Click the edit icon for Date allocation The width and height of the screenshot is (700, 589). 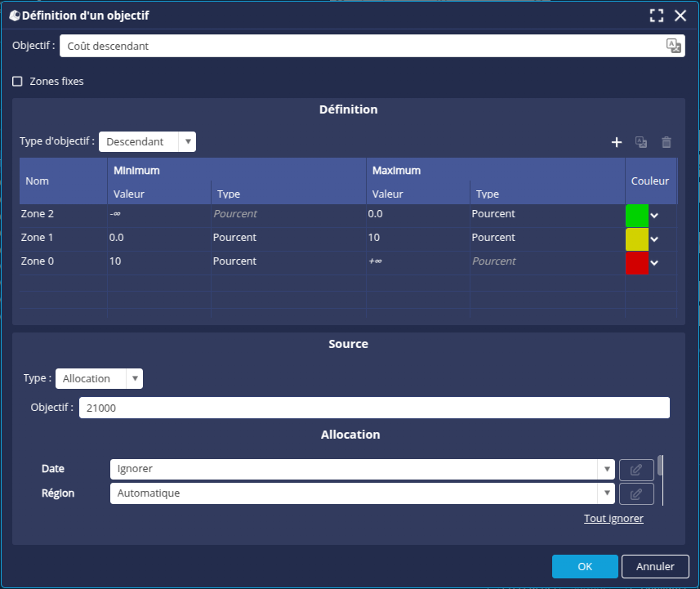click(x=636, y=470)
